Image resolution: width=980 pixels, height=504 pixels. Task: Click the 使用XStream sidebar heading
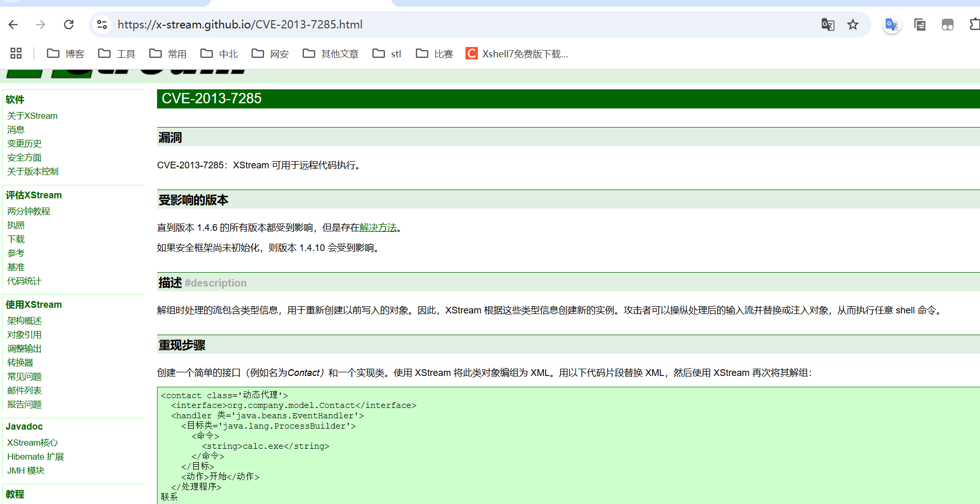pos(34,305)
